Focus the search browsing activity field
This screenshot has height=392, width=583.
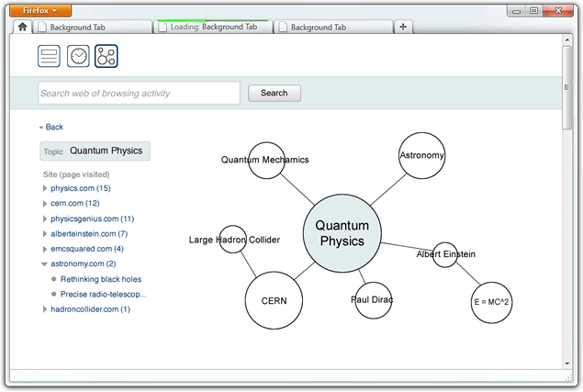coord(139,93)
